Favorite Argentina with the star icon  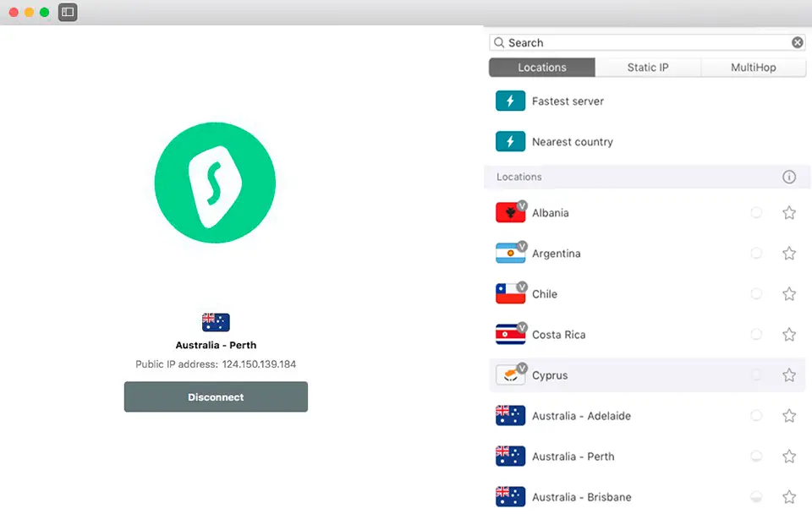(788, 253)
